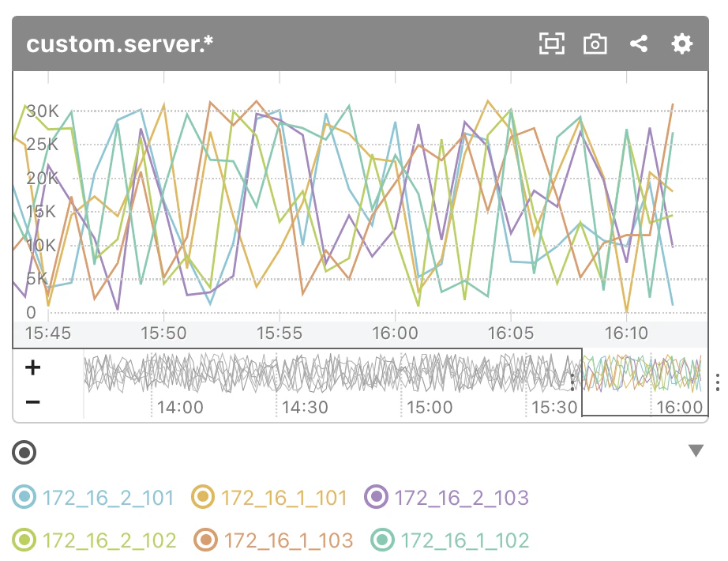This screenshot has height=561, width=728.
Task: Toggle series 172_16_1_101 legend marker
Action: coord(203,496)
